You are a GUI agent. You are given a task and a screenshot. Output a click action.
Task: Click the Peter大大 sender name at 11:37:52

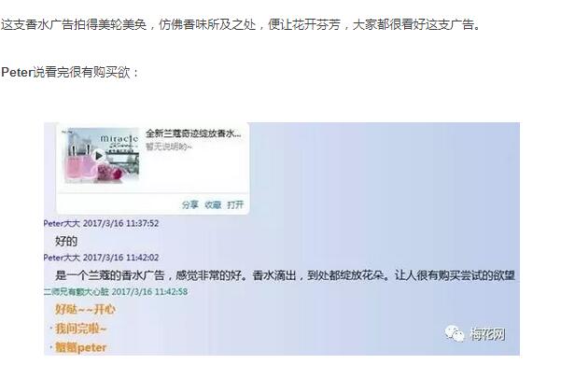pos(62,224)
